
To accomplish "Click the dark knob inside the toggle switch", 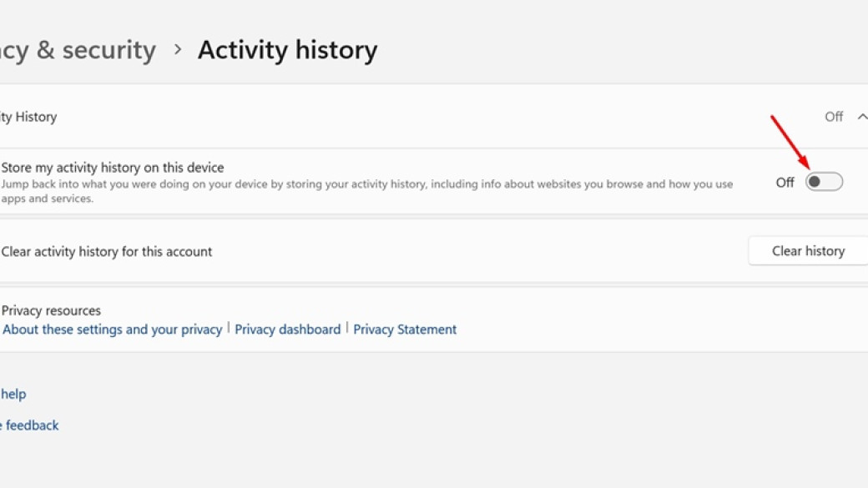I will pyautogui.click(x=815, y=182).
